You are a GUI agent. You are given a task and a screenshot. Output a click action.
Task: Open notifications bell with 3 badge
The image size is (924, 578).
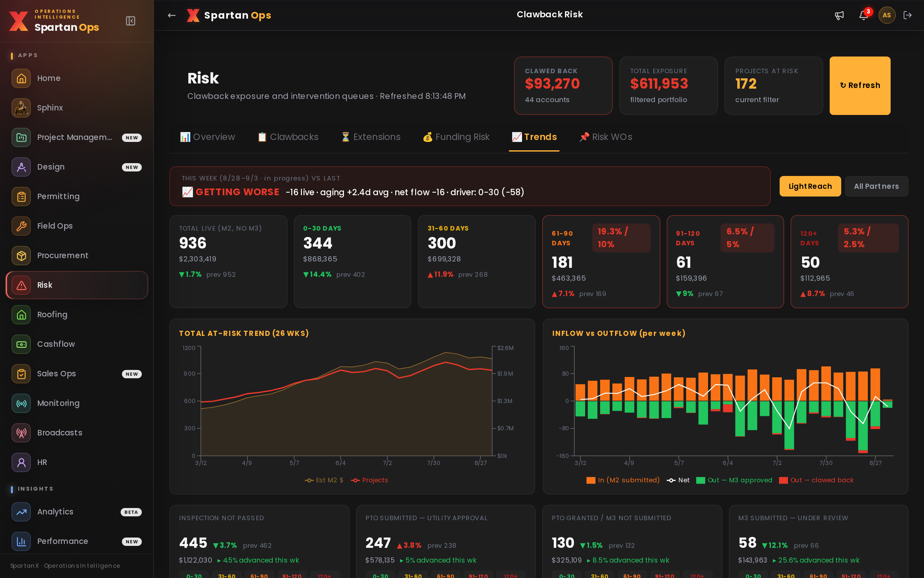coord(864,15)
